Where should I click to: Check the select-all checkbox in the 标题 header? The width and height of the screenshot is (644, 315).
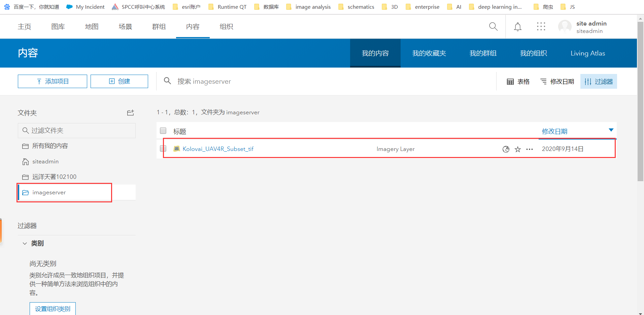163,131
